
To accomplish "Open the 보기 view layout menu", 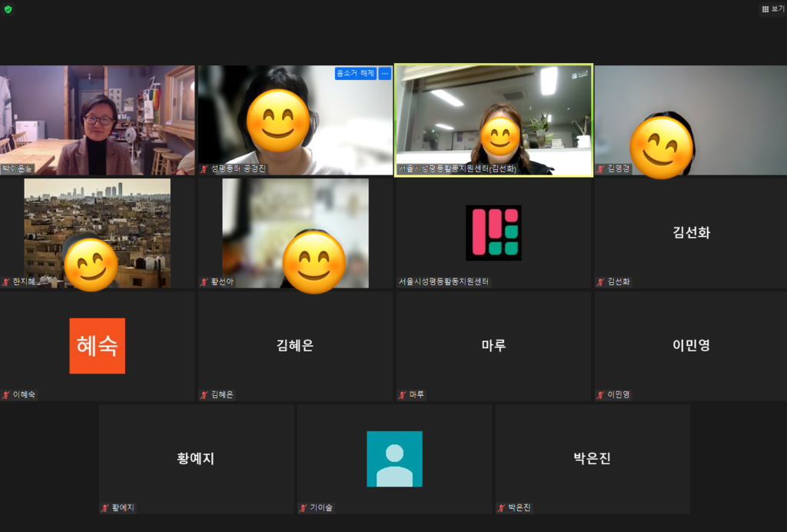I will (772, 9).
